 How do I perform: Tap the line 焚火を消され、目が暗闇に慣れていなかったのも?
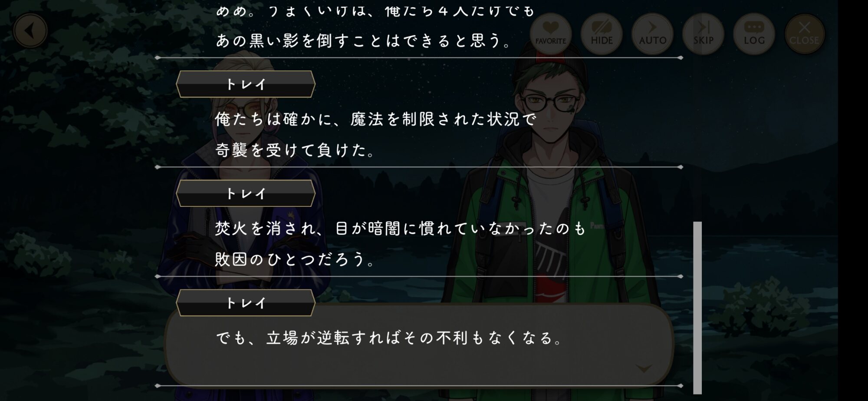pyautogui.click(x=401, y=229)
